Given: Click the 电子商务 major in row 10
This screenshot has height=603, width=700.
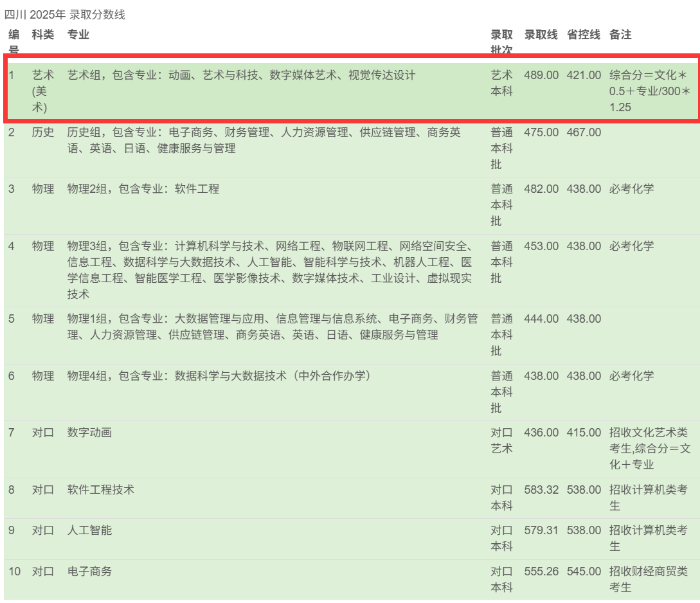Looking at the screenshot, I should (x=89, y=571).
